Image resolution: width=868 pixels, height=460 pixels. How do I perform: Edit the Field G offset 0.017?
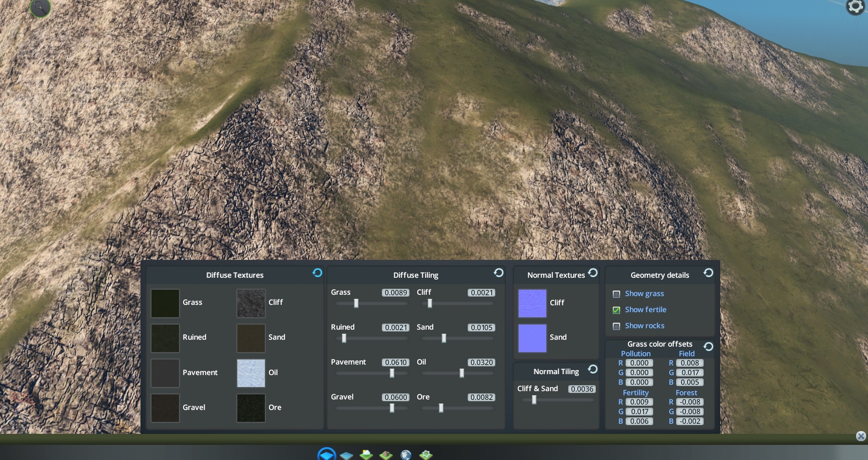coord(690,372)
